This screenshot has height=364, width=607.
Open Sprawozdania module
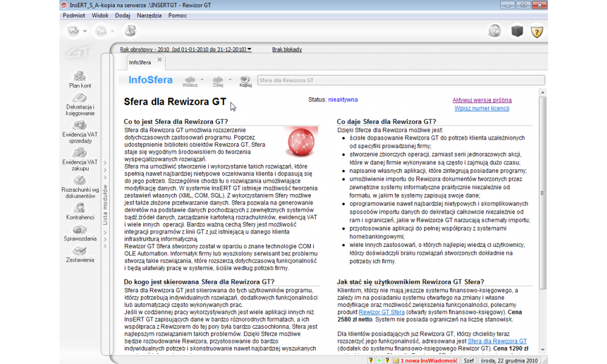click(x=80, y=233)
